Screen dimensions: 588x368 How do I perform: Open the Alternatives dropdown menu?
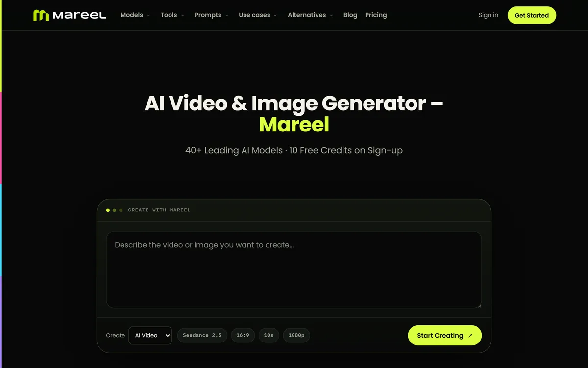(x=311, y=15)
